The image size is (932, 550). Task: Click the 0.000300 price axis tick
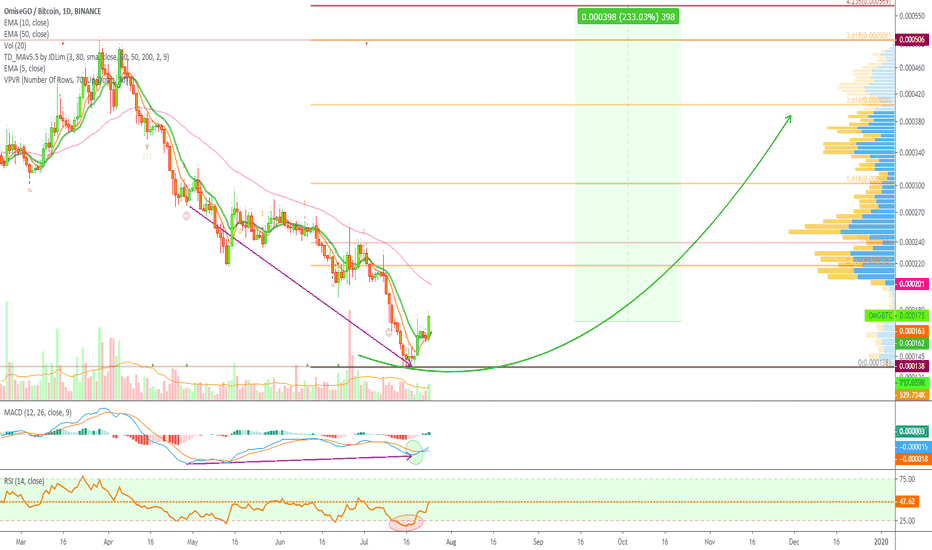[x=912, y=186]
